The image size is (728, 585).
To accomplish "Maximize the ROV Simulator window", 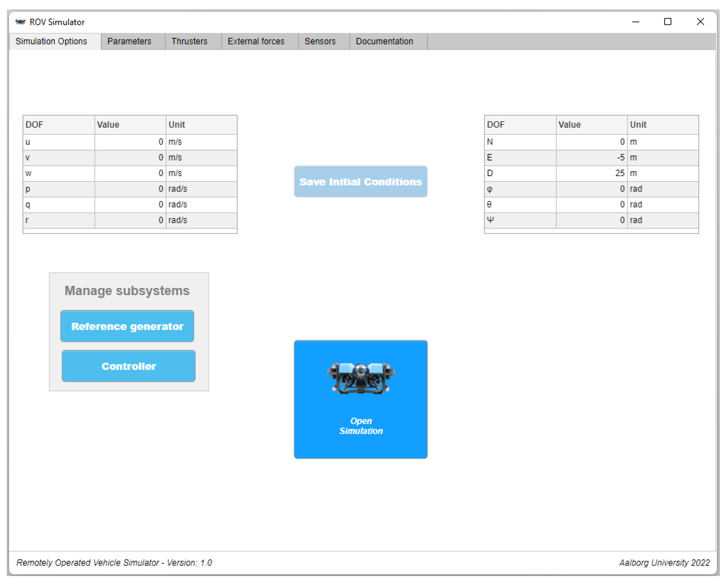I will 667,22.
